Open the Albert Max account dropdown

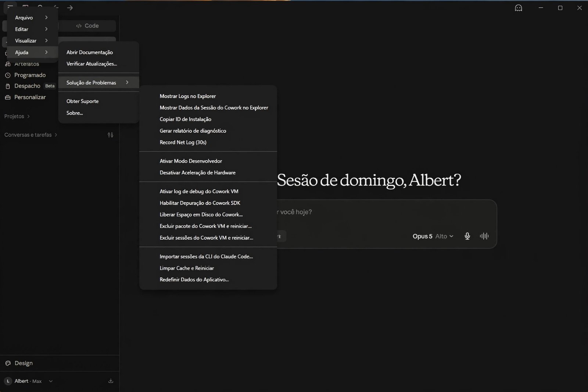pos(29,381)
